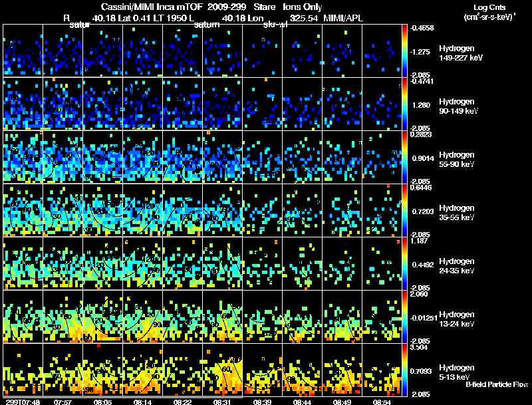The image size is (532, 405).
Task: Click the Cassini/MIMI Inca mTOF title
Action: pyautogui.click(x=152, y=7)
